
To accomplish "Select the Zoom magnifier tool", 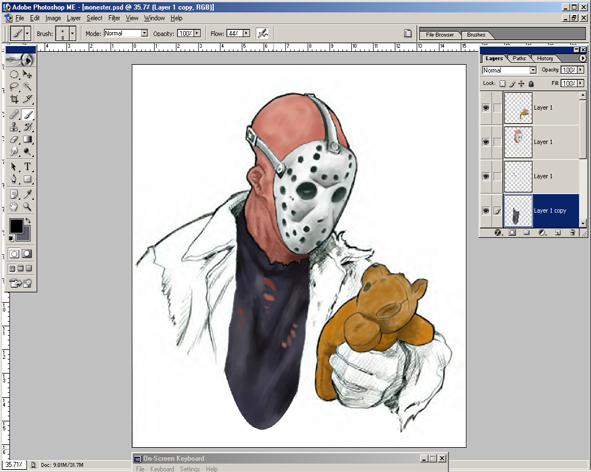I will pyautogui.click(x=27, y=207).
